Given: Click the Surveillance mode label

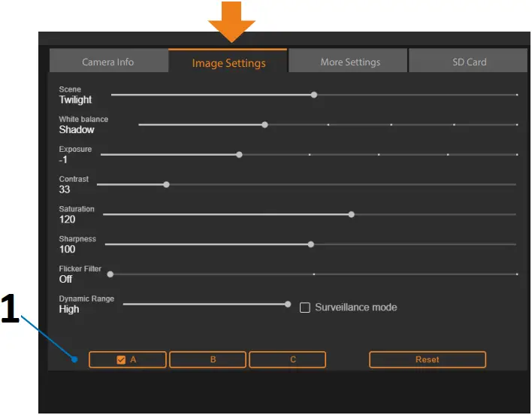Looking at the screenshot, I should coord(356,307).
